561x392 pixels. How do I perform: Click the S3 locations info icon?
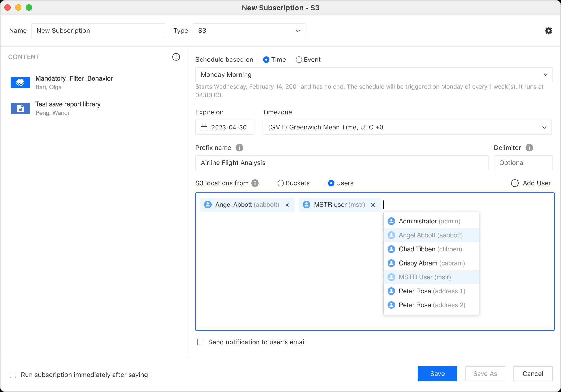coord(255,183)
